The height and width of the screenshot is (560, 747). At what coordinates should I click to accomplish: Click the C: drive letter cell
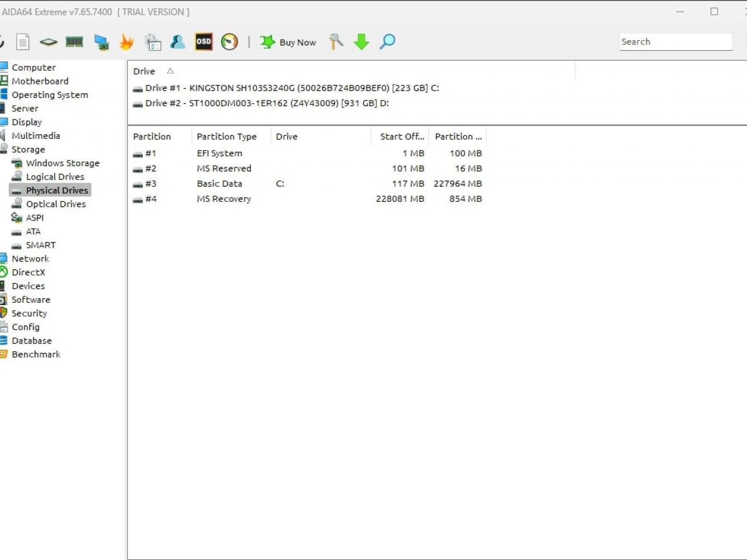[x=280, y=184]
